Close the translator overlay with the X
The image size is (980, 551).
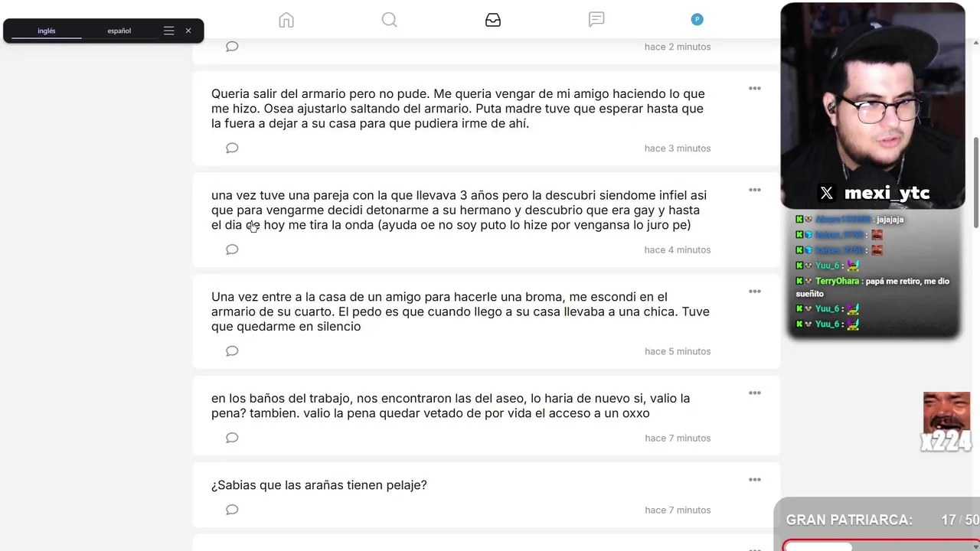click(x=188, y=31)
